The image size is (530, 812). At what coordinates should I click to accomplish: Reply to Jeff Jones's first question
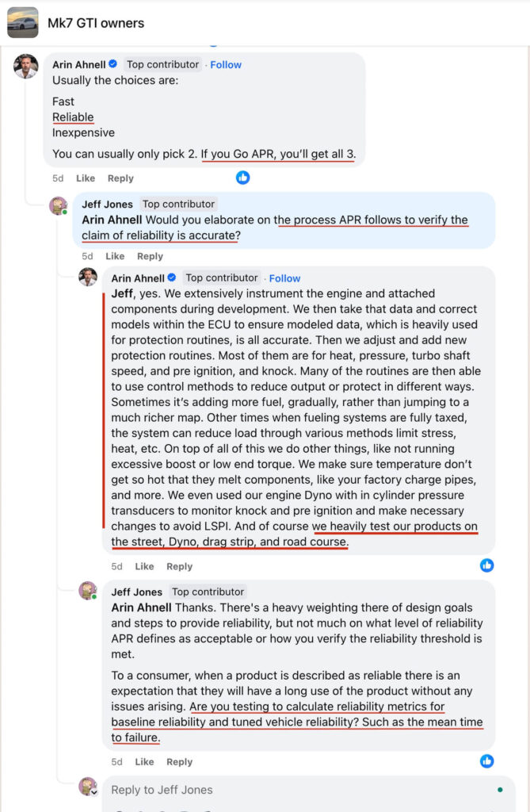150,256
